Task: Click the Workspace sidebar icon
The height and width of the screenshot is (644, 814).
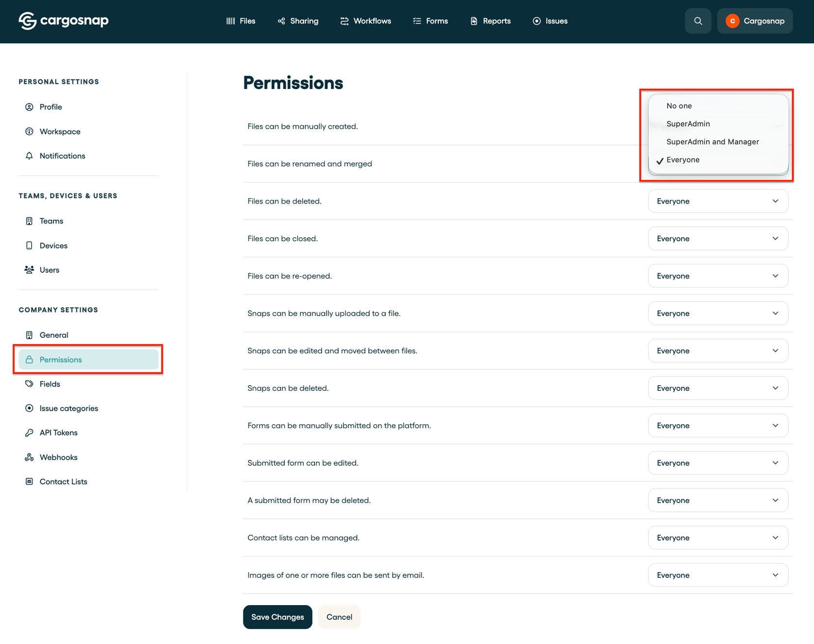Action: (x=29, y=131)
